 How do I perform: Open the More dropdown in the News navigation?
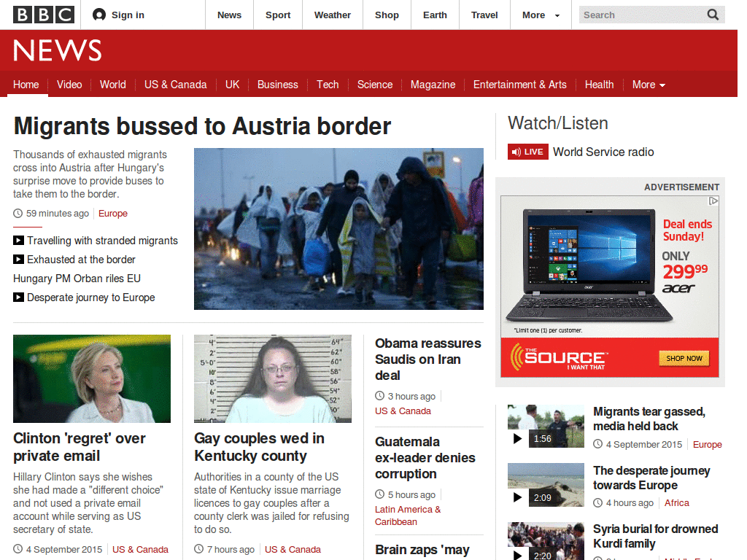[647, 85]
